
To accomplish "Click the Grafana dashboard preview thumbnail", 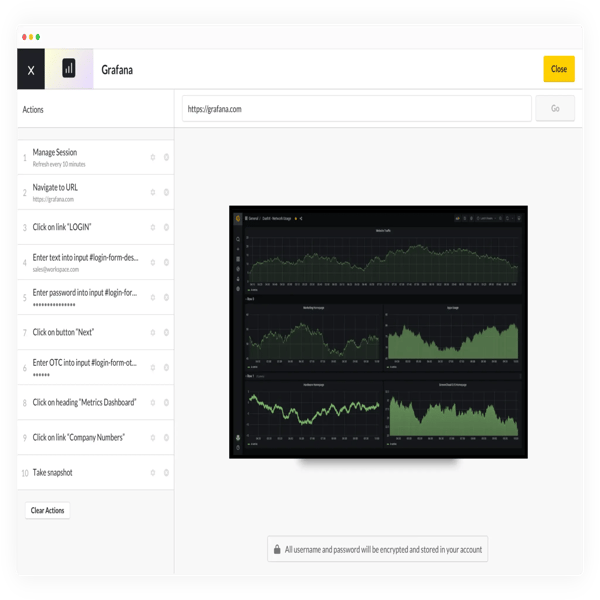I will point(378,332).
